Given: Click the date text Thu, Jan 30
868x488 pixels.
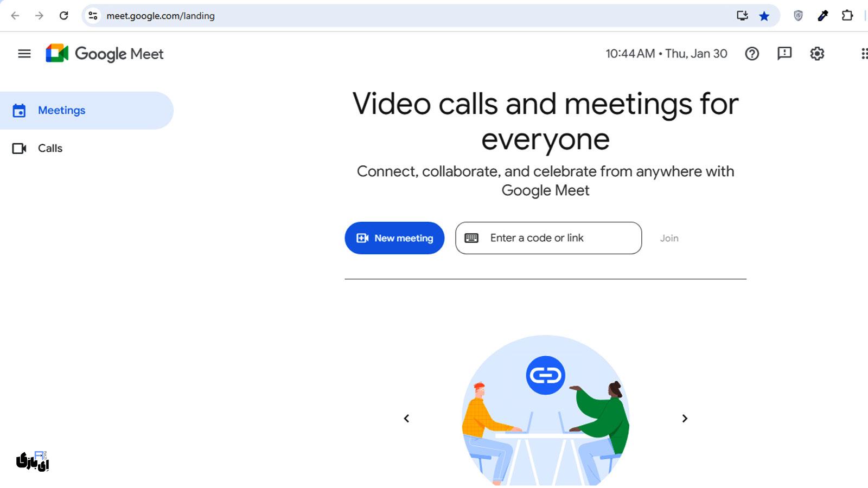Looking at the screenshot, I should 696,54.
